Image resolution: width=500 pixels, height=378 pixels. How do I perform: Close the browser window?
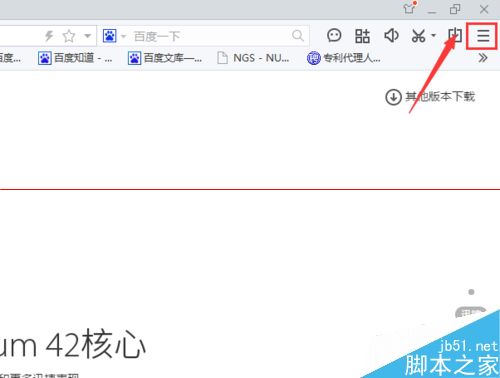click(484, 9)
